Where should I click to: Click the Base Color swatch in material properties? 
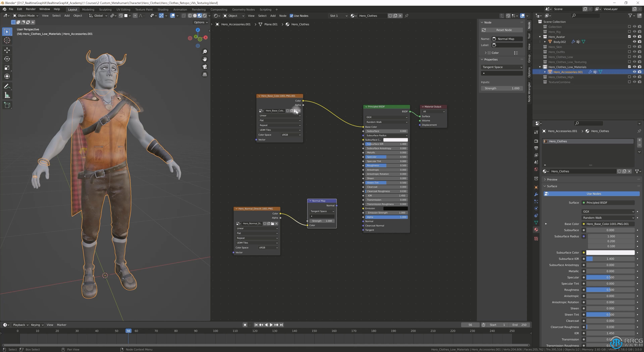click(584, 224)
